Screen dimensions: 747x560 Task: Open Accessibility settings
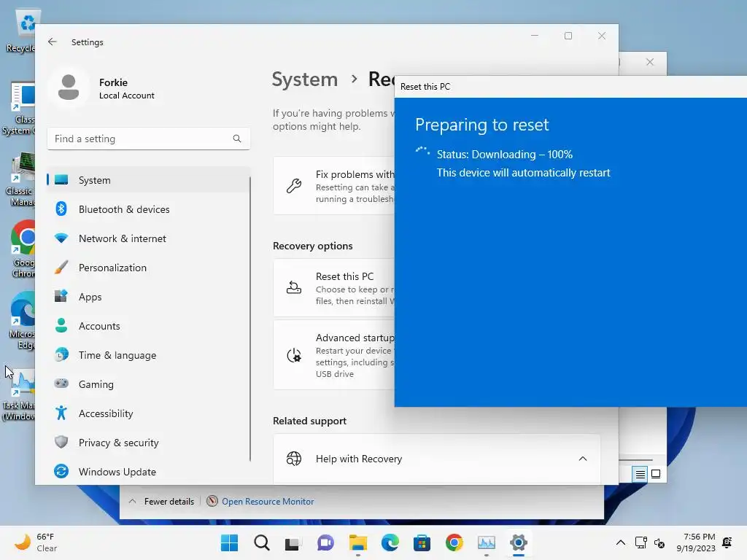(x=148, y=413)
